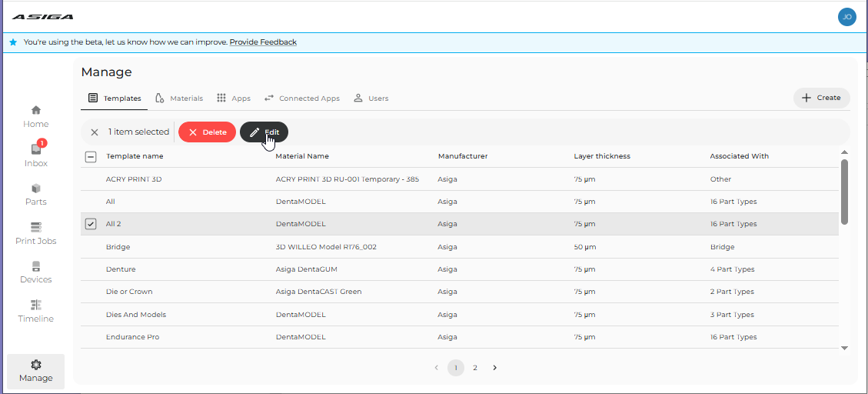Sort by Manufacturer column
The height and width of the screenshot is (394, 868).
(463, 156)
